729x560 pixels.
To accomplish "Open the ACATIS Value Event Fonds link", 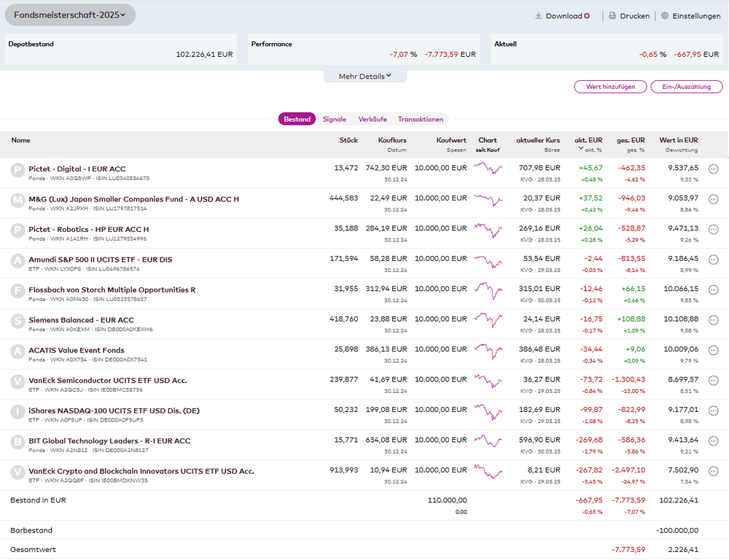I will pyautogui.click(x=77, y=350).
